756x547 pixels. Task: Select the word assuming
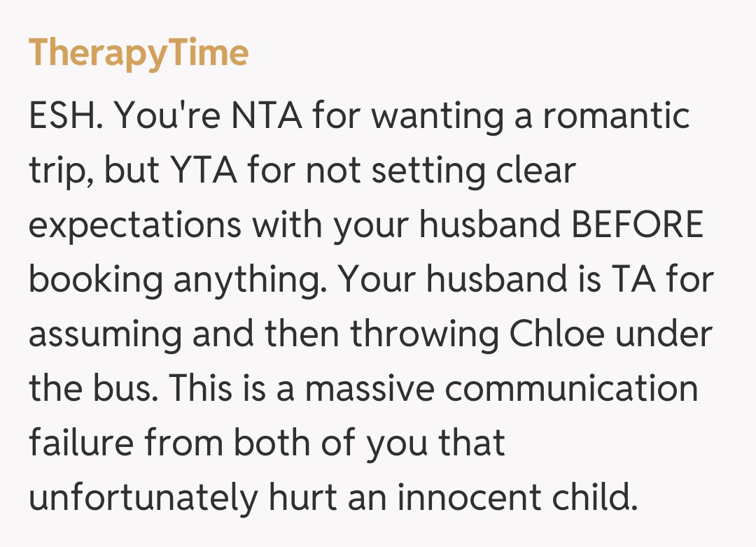105,334
